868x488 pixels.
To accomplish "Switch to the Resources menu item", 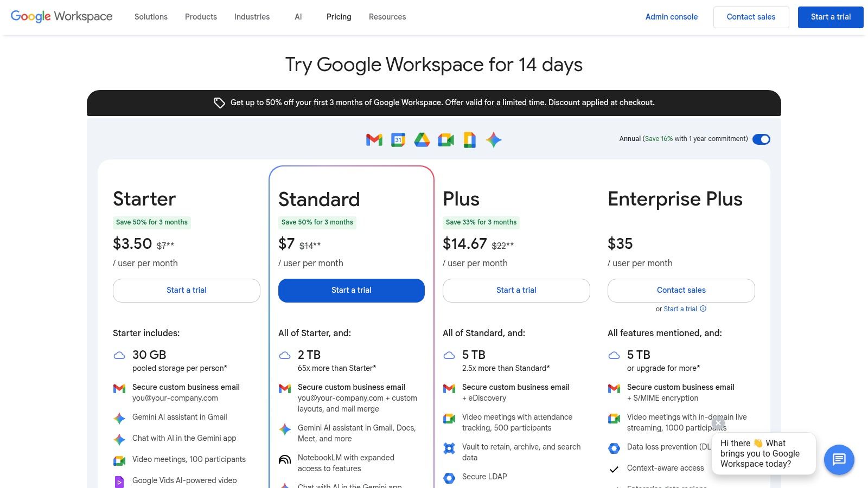I will pyautogui.click(x=387, y=17).
